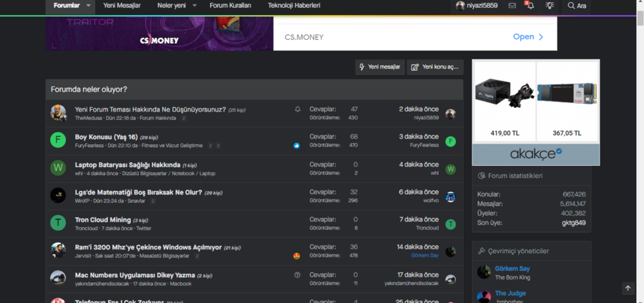Open thread Laptop Bataryası Sağlığı Hakkında

pos(128,165)
